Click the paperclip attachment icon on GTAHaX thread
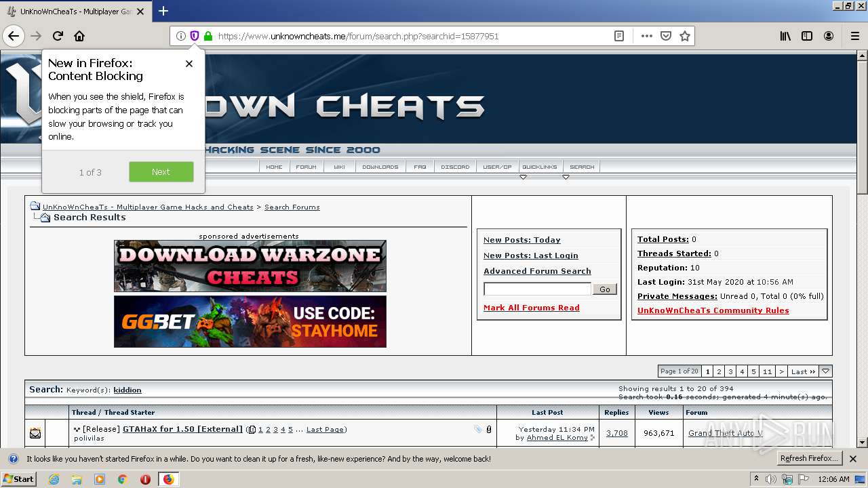The image size is (868, 488). (489, 430)
